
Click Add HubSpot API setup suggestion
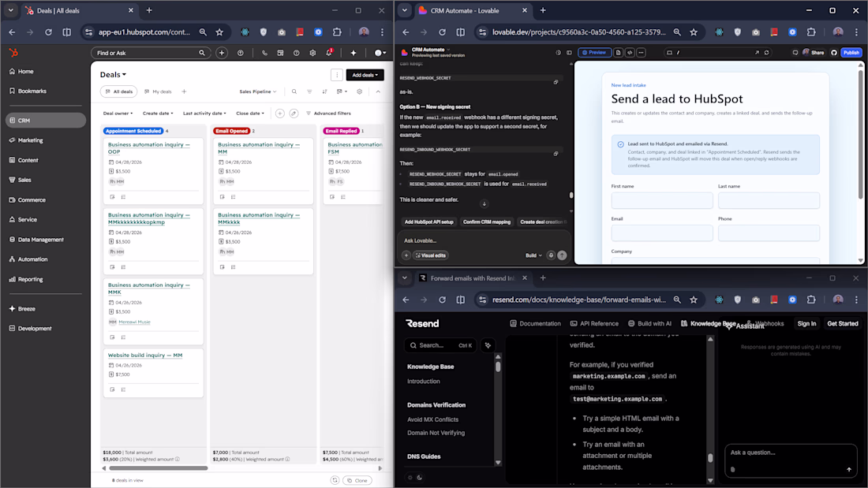click(x=429, y=222)
